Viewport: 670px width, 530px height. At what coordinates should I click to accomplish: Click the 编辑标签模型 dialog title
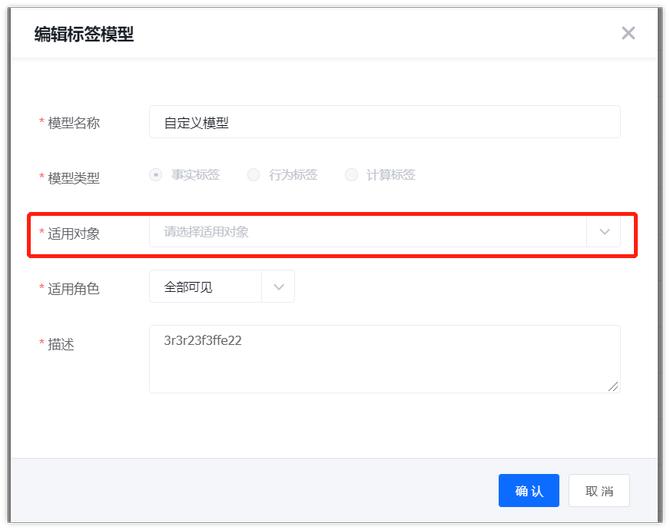click(84, 34)
